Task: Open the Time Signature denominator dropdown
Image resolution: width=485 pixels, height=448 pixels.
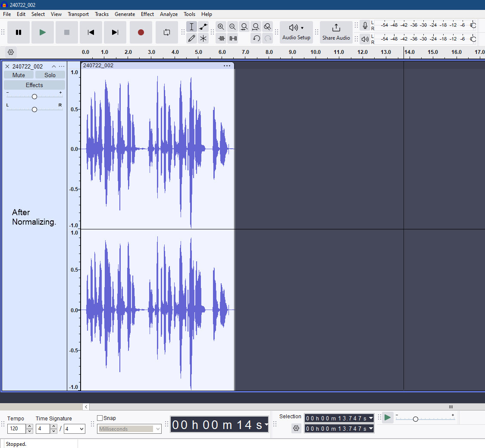Action: tap(74, 429)
